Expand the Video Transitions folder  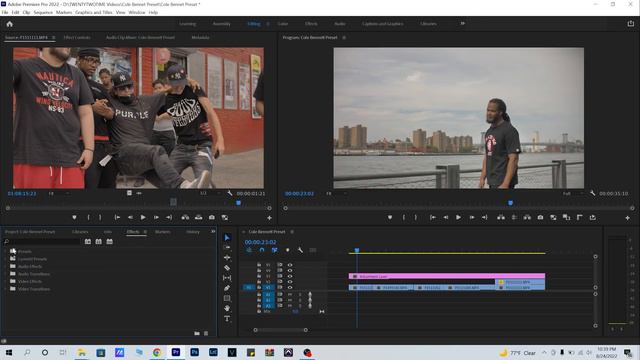(x=5, y=289)
